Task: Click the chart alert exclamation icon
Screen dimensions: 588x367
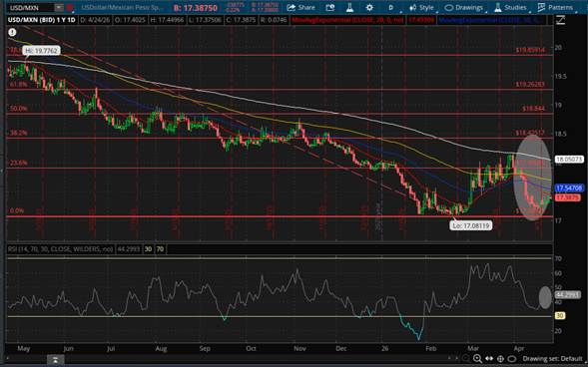Action: 12,33
